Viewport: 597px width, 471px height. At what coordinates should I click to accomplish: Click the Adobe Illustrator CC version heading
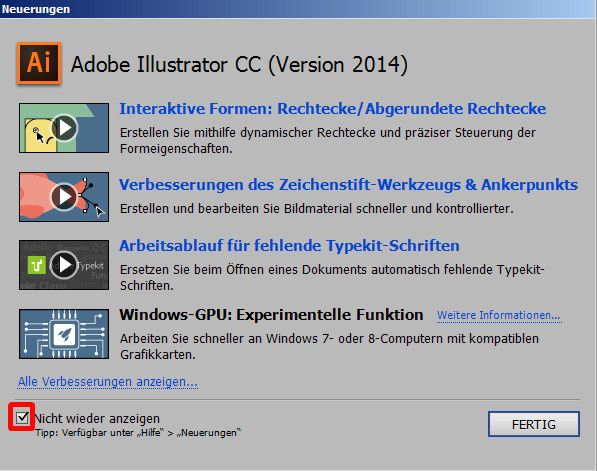tap(239, 64)
